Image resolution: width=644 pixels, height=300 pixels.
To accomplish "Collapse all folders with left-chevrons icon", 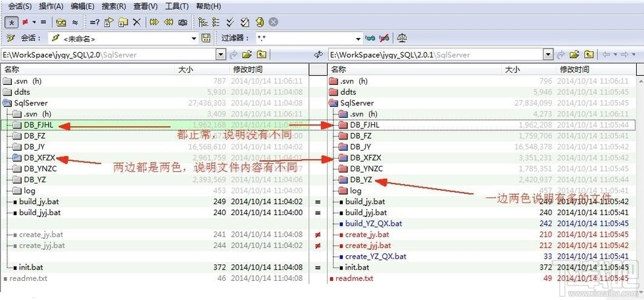I will pos(168,22).
